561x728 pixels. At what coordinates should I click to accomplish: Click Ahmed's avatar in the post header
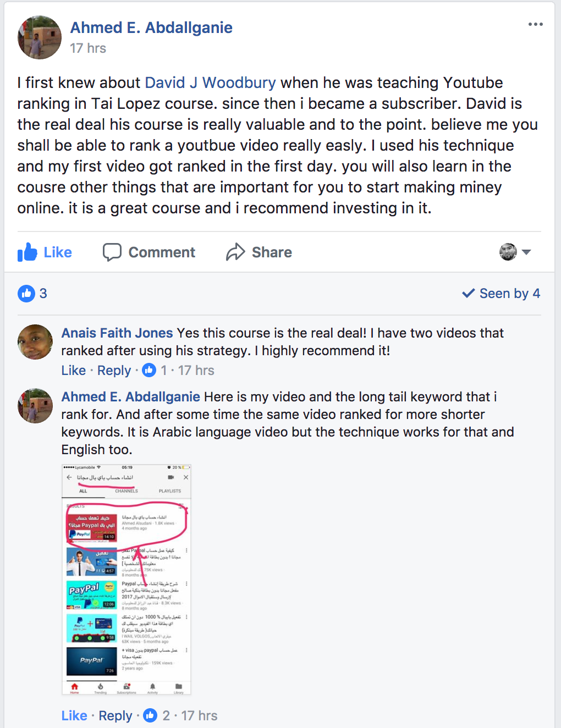40,37
